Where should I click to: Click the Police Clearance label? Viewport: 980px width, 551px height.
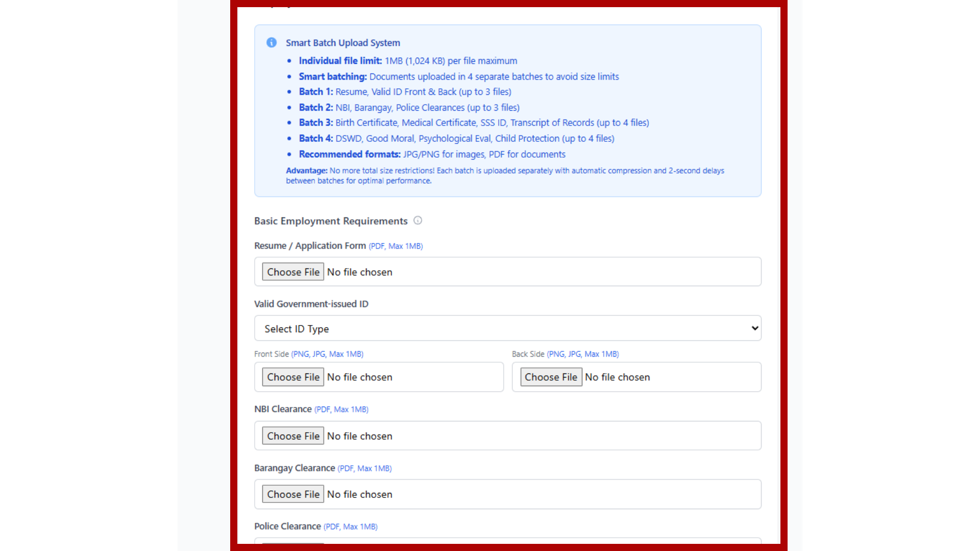(x=287, y=527)
